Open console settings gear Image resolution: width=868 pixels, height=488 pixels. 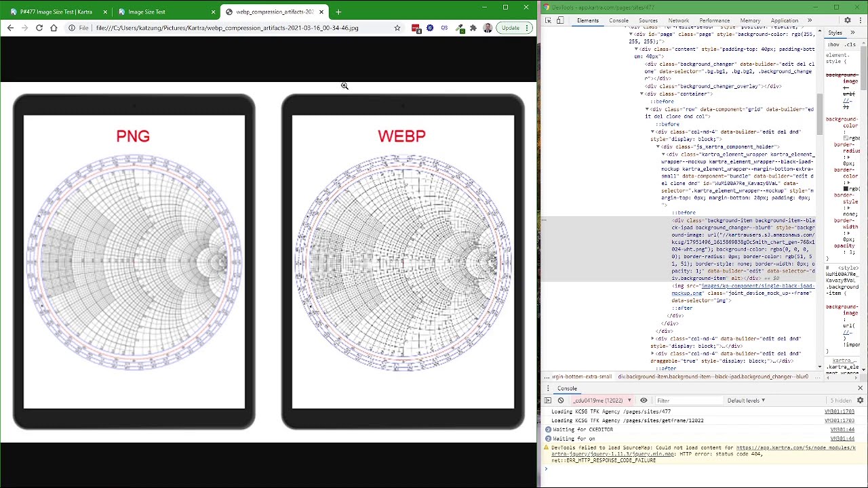pos(860,401)
